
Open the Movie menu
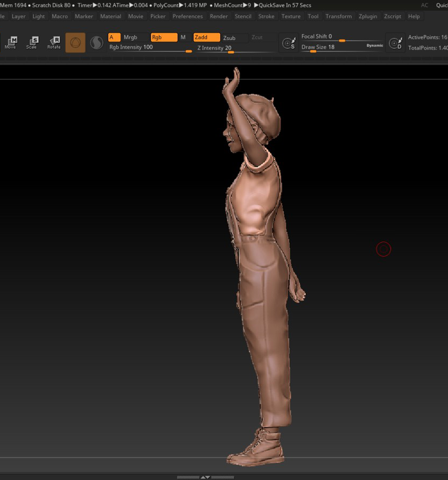click(x=136, y=16)
